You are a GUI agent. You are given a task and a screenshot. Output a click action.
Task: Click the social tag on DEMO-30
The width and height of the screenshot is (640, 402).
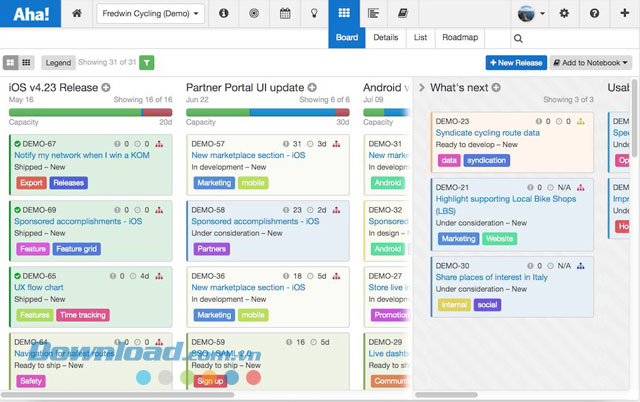point(487,305)
